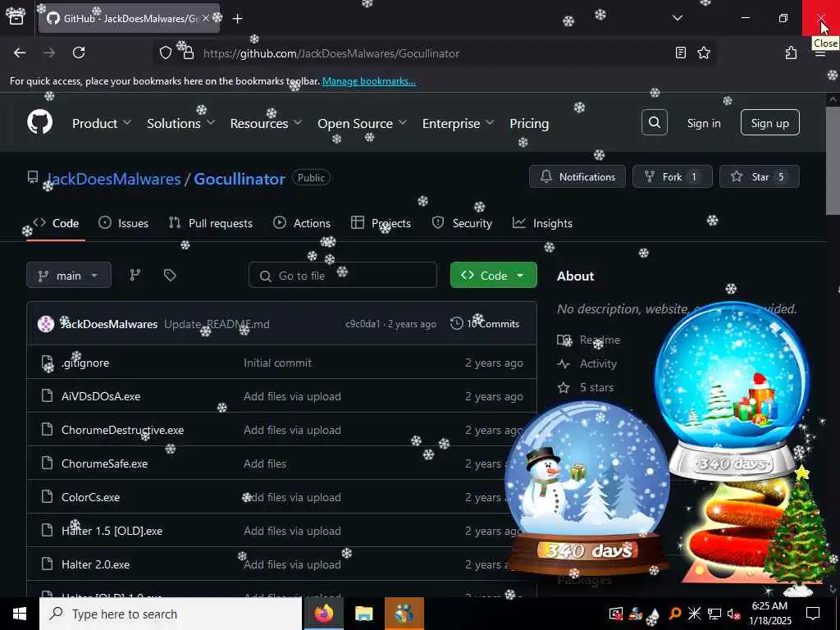Click the file icon beside AiVDsDOsA.exe
Image resolution: width=840 pixels, height=630 pixels.
coord(47,396)
